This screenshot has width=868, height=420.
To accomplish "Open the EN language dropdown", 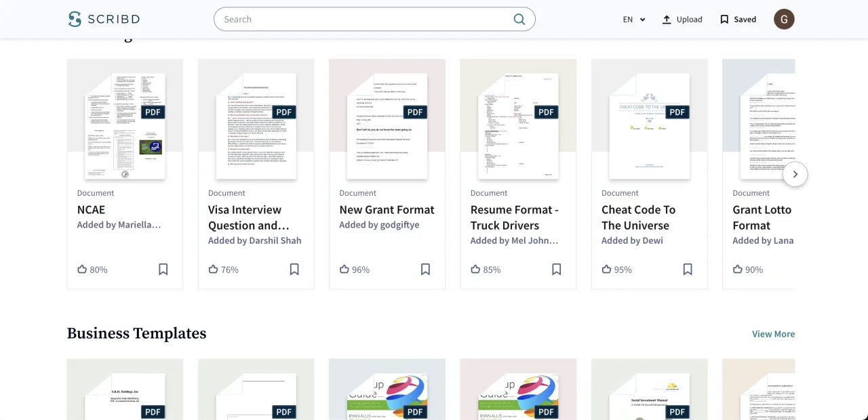I will click(x=634, y=19).
